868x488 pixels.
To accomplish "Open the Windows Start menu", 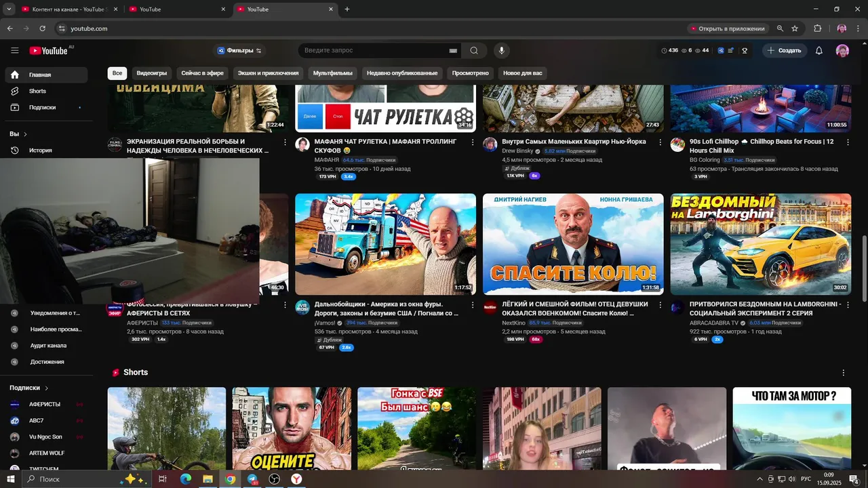I will (10, 479).
